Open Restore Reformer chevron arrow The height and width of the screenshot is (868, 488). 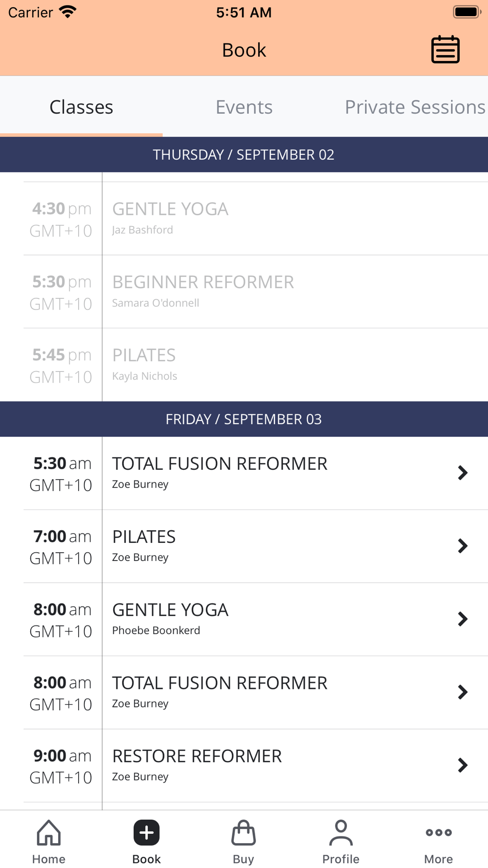463,765
